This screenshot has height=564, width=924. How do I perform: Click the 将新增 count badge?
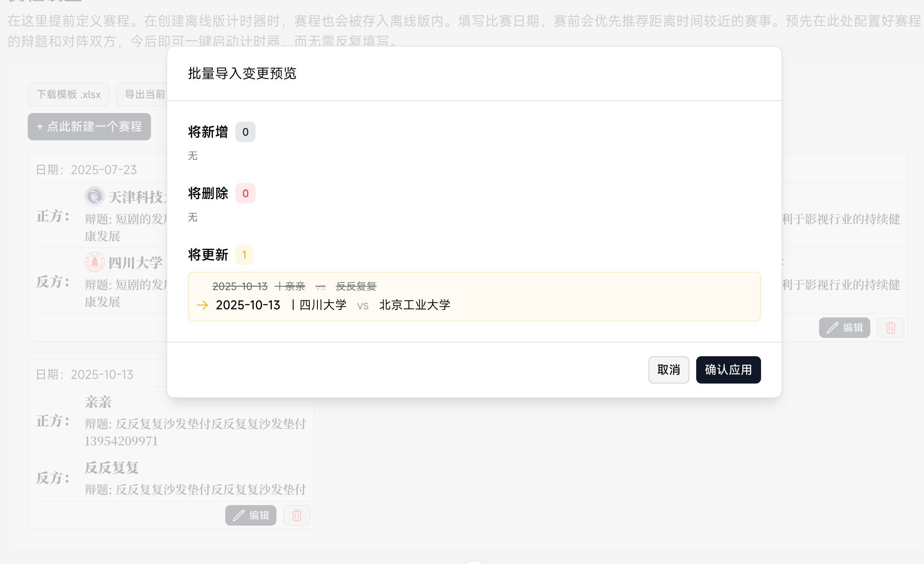pyautogui.click(x=245, y=132)
